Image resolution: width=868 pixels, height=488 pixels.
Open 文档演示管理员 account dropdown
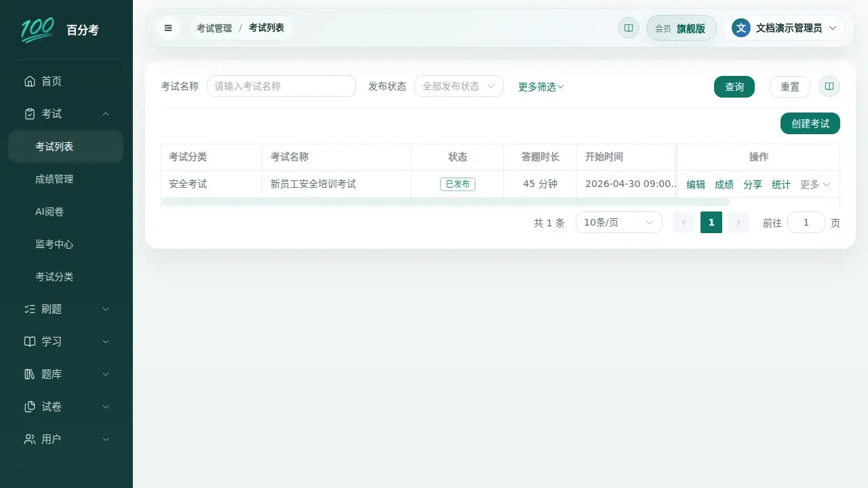785,28
